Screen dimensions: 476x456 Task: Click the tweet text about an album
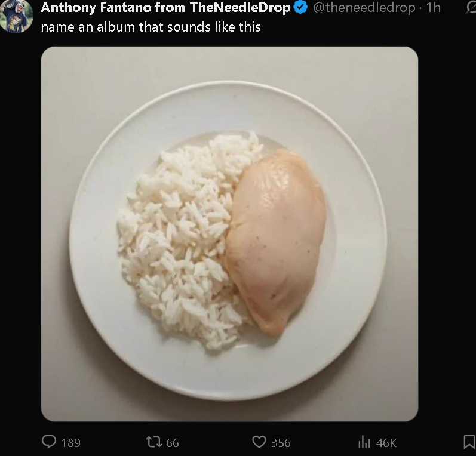(151, 27)
